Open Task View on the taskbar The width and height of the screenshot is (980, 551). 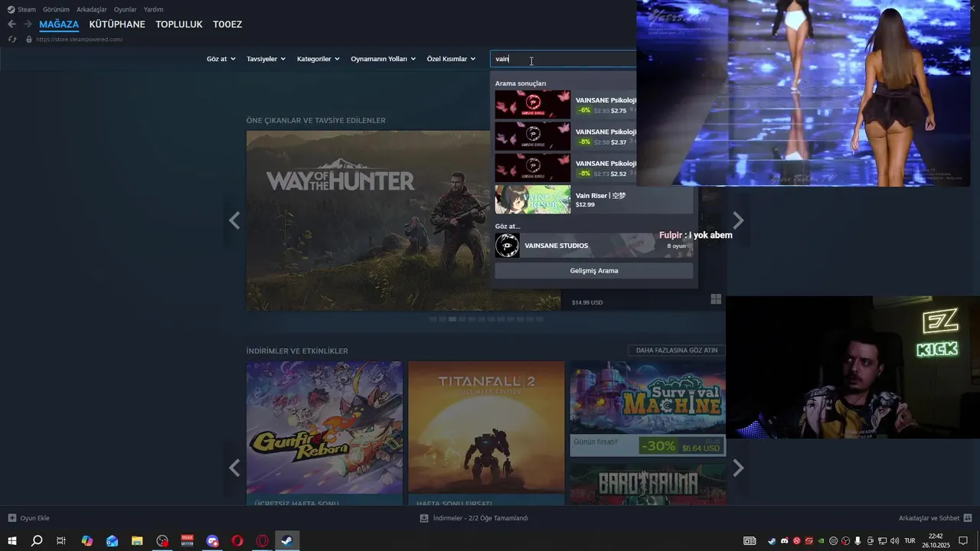click(x=61, y=541)
